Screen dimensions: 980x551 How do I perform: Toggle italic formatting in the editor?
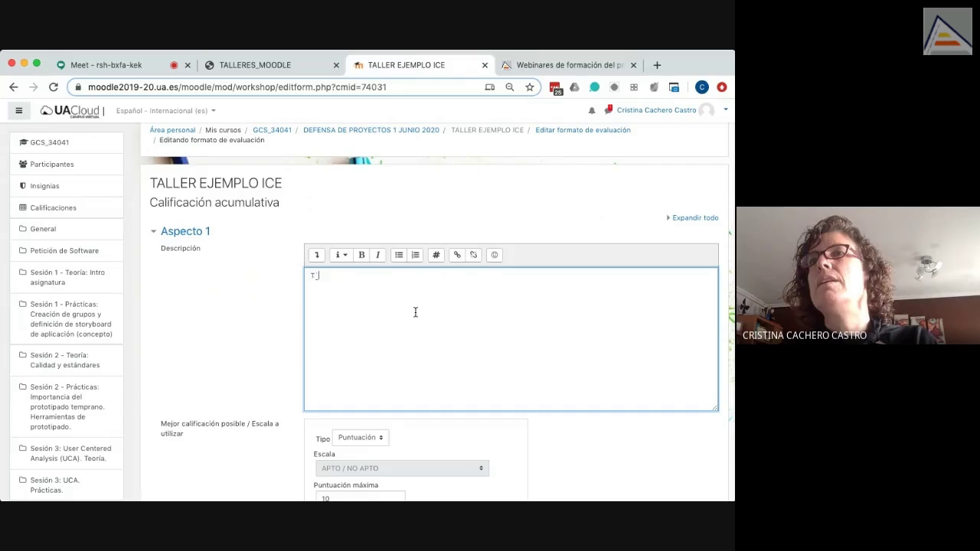tap(377, 255)
